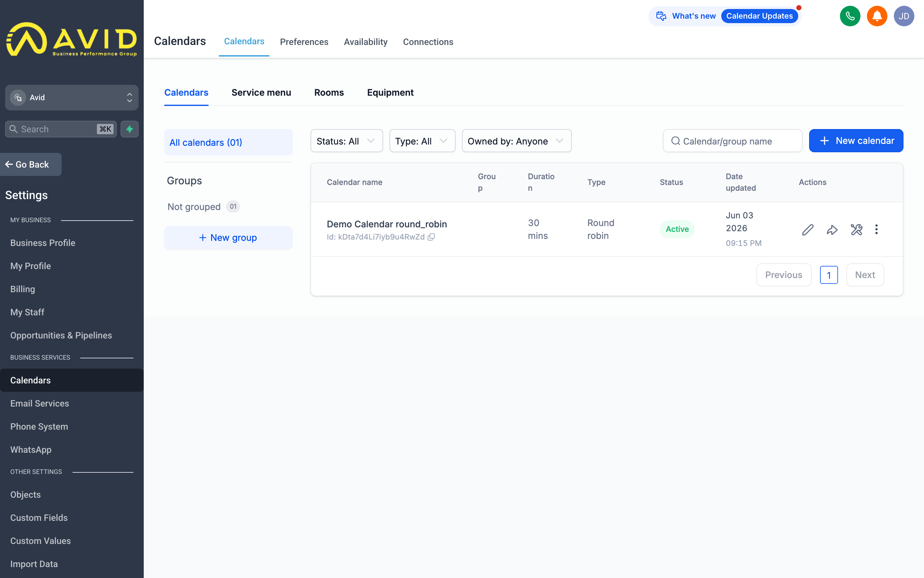Click the Avid company logo
The height and width of the screenshot is (578, 924).
click(72, 39)
